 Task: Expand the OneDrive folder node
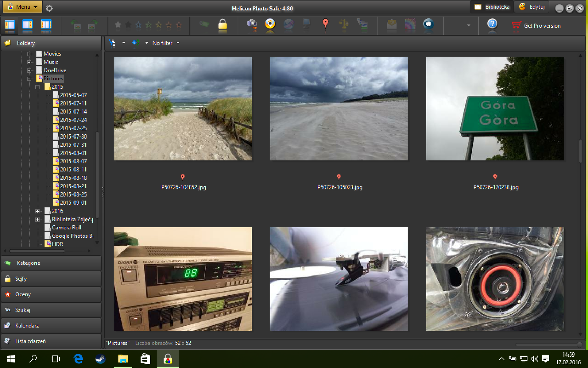[29, 71]
